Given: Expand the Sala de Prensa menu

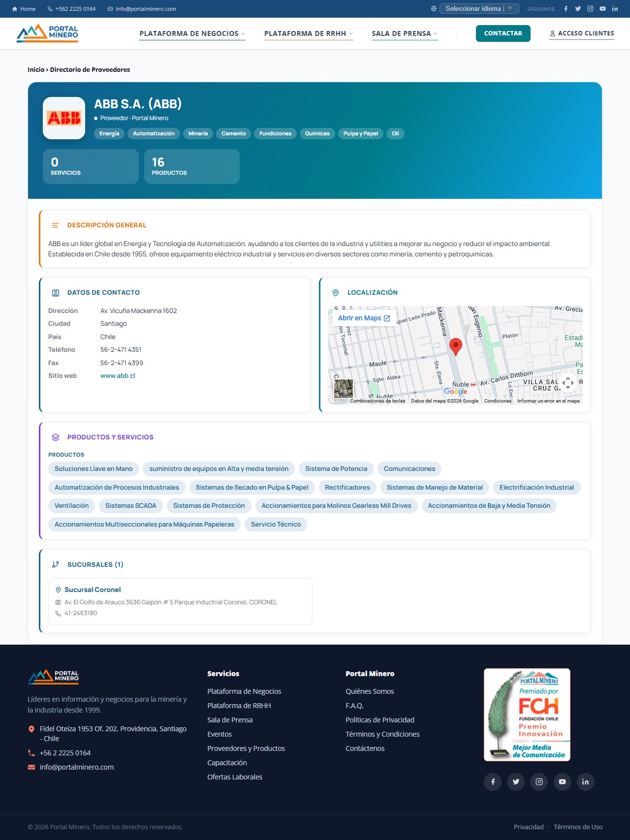Looking at the screenshot, I should coord(405,33).
